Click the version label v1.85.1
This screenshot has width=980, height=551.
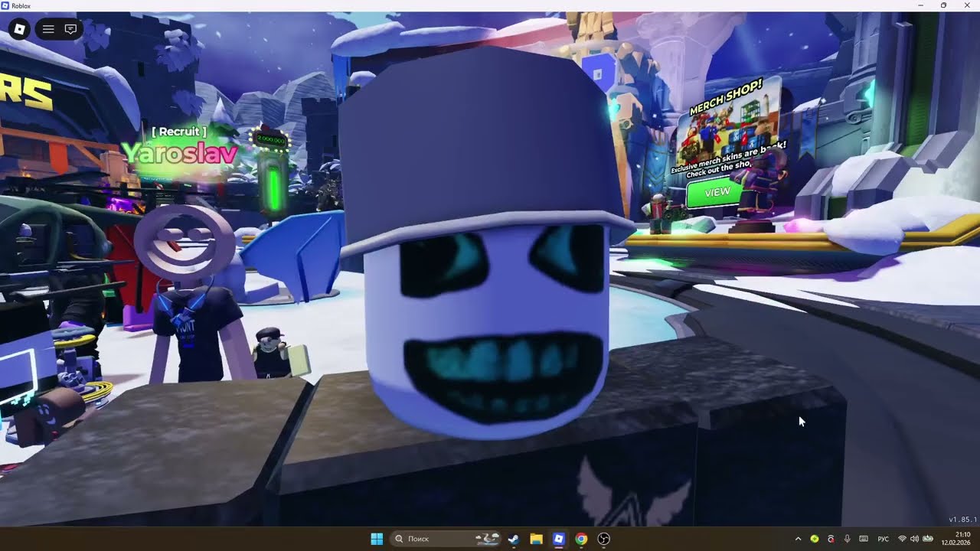(962, 520)
